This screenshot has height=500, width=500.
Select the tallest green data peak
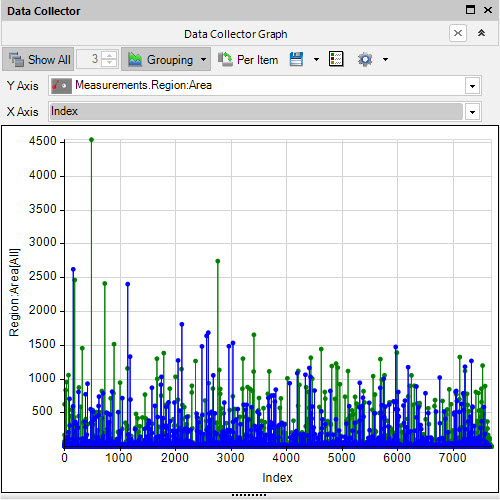[x=92, y=140]
